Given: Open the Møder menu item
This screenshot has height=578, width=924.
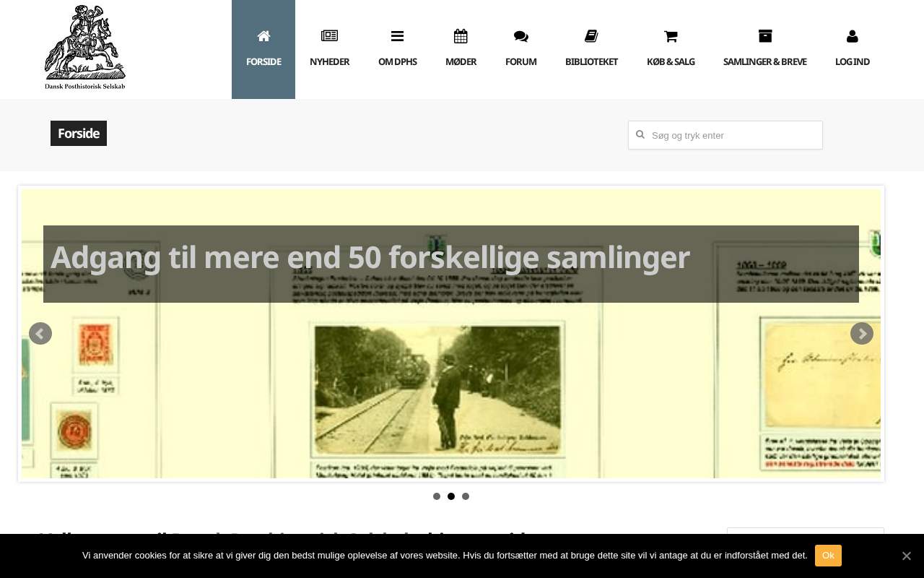Looking at the screenshot, I should coord(461,49).
